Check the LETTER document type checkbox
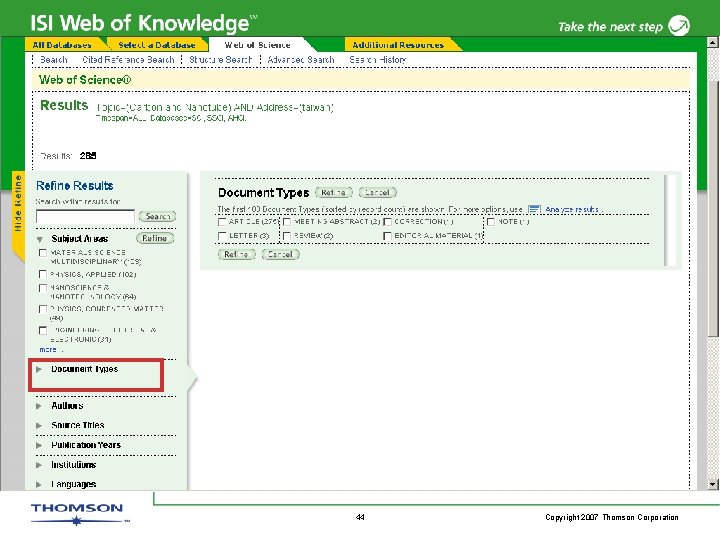This screenshot has width=720, height=540. point(222,236)
